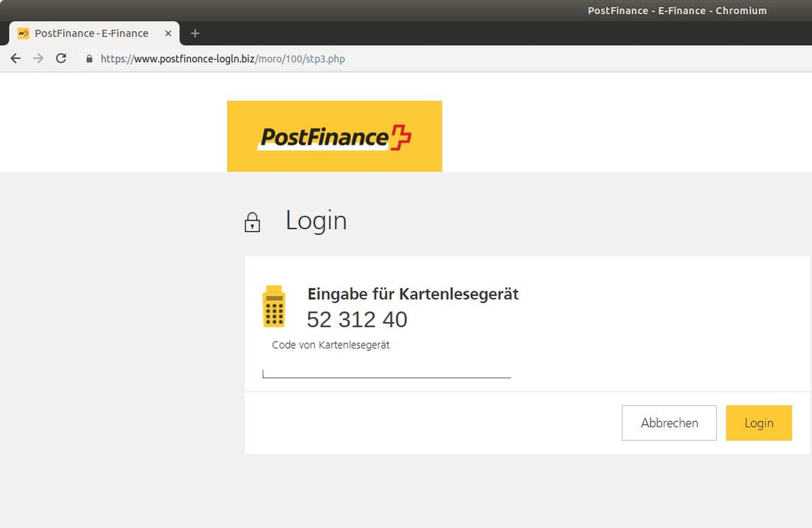812x528 pixels.
Task: Close the PostFinance - E-Finance tab
Action: point(168,33)
